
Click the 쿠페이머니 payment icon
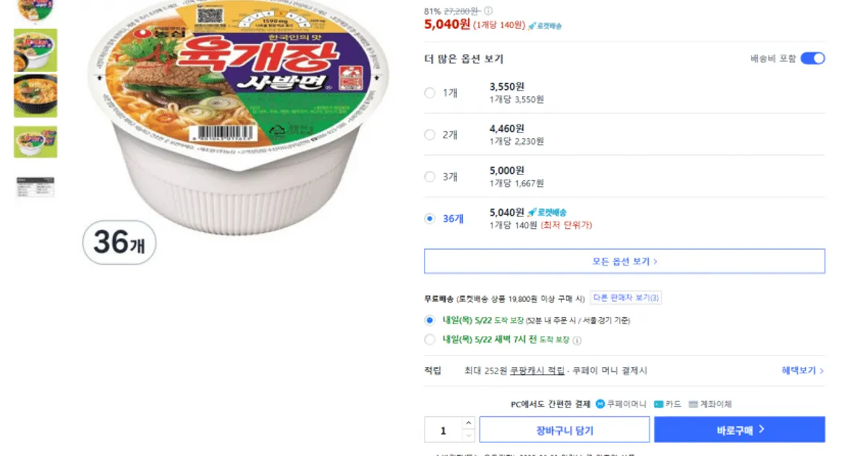pyautogui.click(x=600, y=404)
